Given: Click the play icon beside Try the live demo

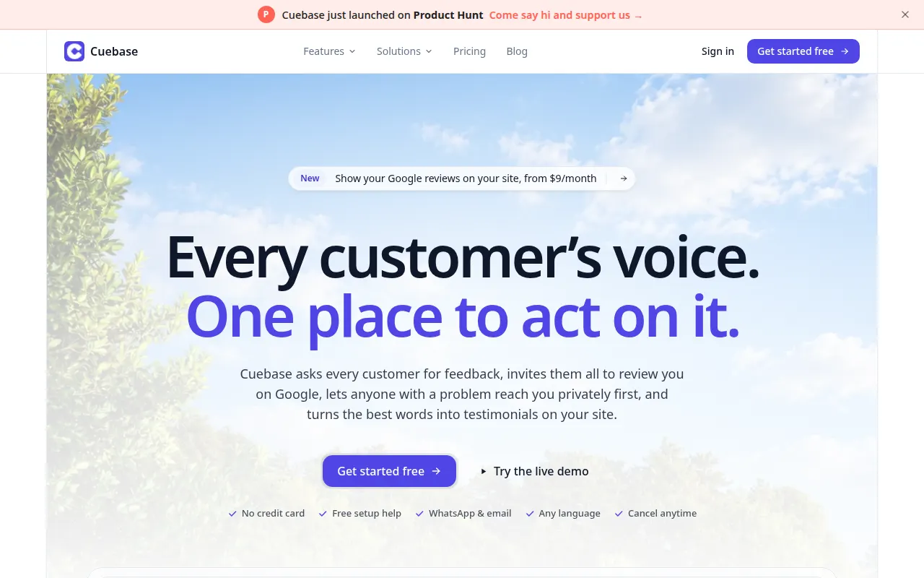Looking at the screenshot, I should click(x=484, y=472).
